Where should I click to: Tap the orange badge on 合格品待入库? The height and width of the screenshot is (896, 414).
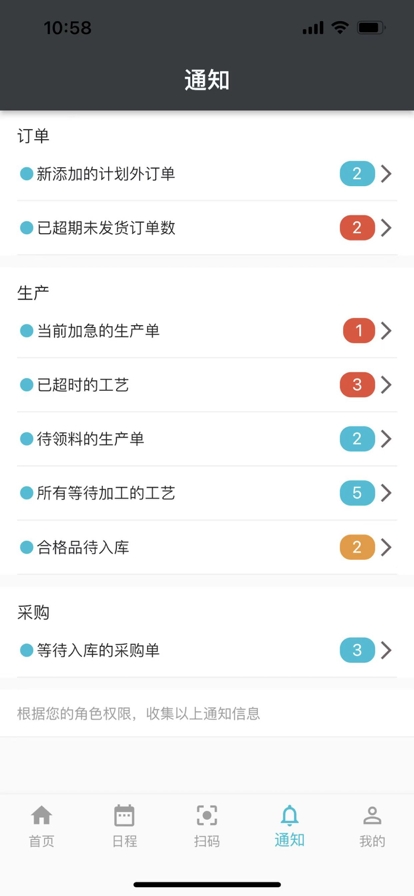[x=357, y=547]
